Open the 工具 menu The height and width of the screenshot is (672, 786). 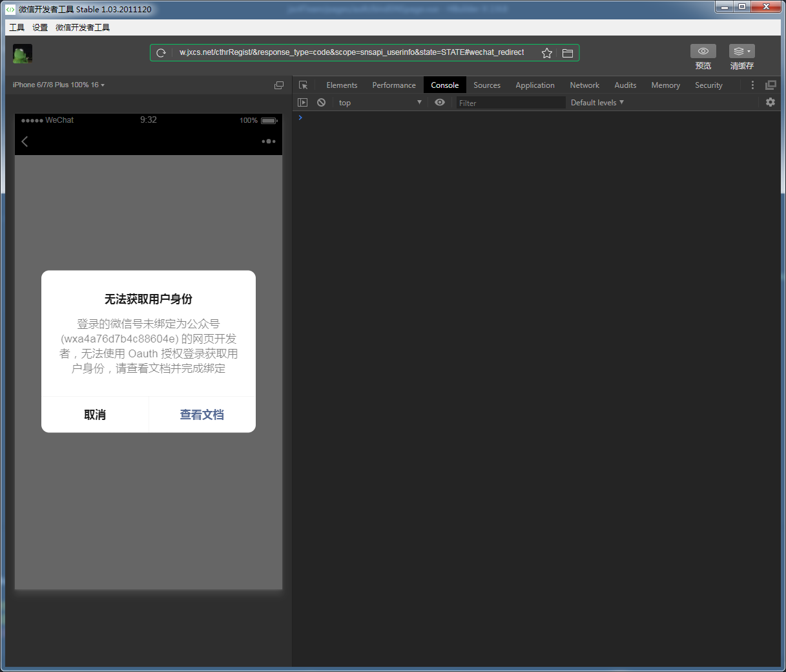[x=17, y=27]
